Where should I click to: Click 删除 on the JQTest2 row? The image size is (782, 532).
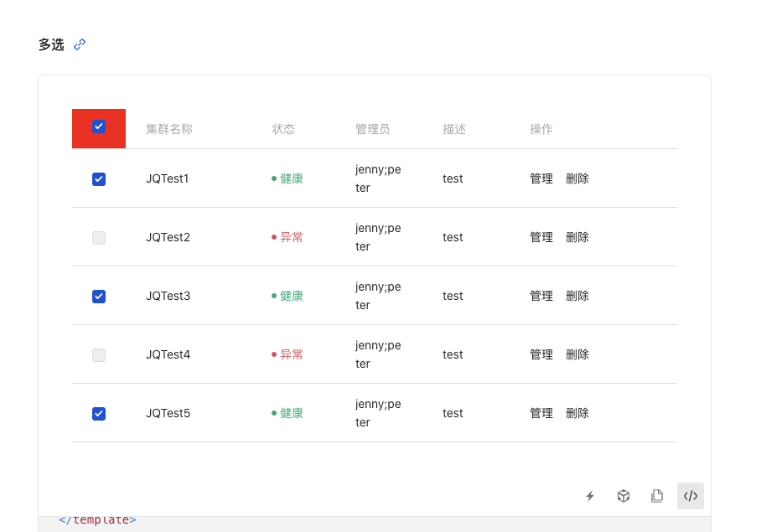(577, 237)
